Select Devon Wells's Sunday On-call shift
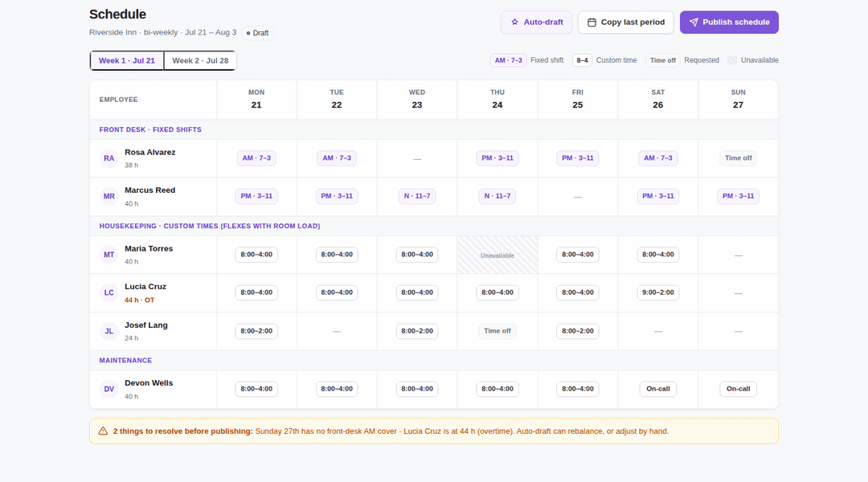 point(739,389)
